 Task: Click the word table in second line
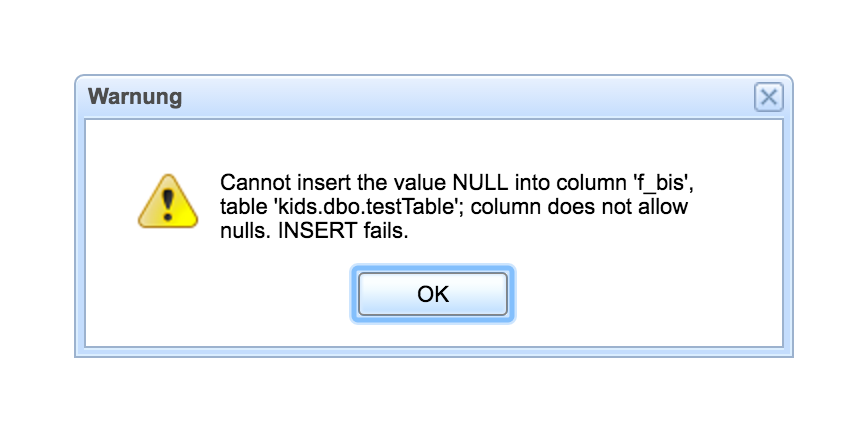tap(244, 206)
